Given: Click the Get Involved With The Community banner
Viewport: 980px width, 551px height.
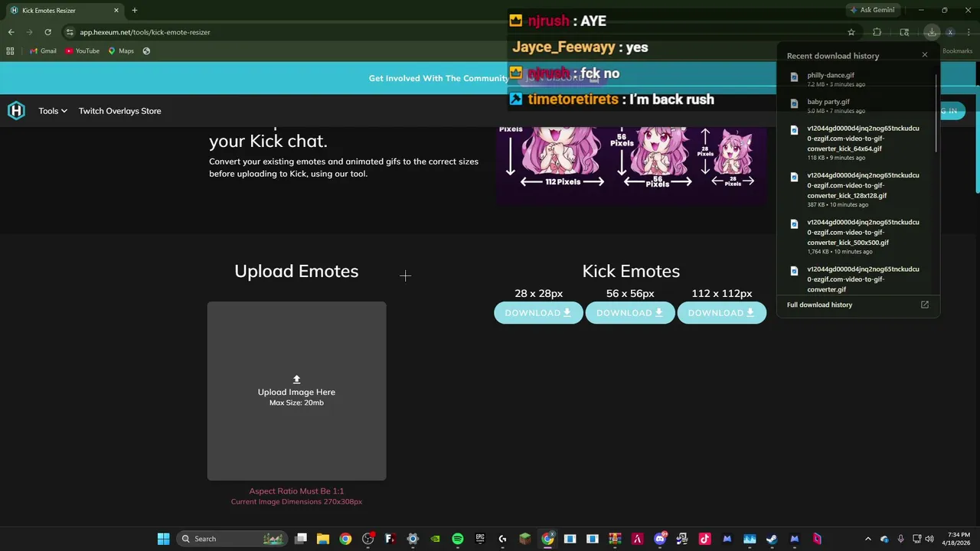Looking at the screenshot, I should [x=438, y=78].
